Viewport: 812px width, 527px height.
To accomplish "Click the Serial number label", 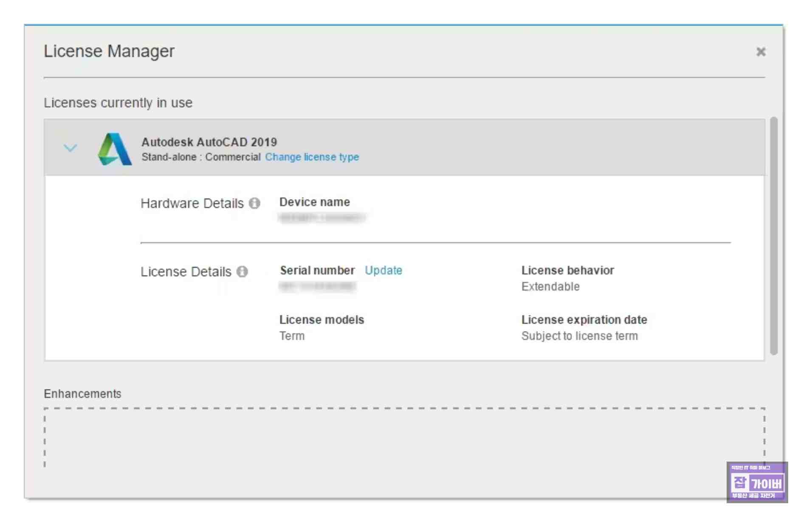I will click(317, 271).
